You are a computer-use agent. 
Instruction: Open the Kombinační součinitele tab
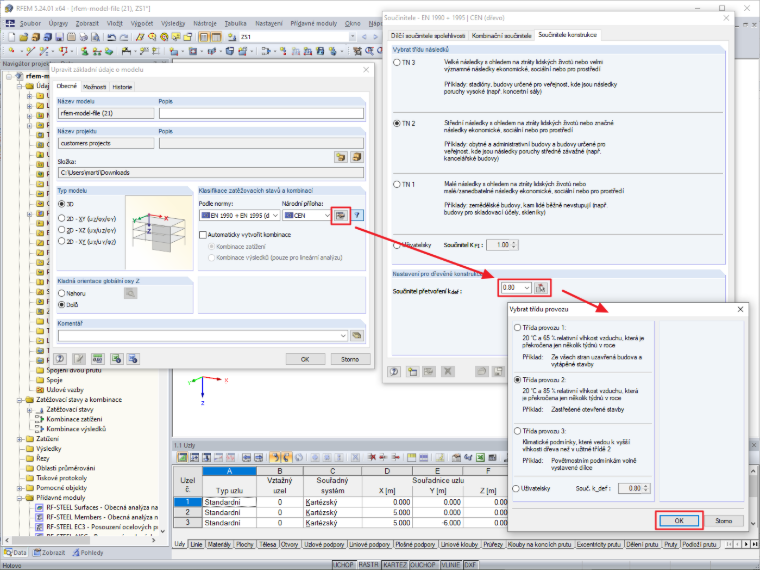coord(501,35)
